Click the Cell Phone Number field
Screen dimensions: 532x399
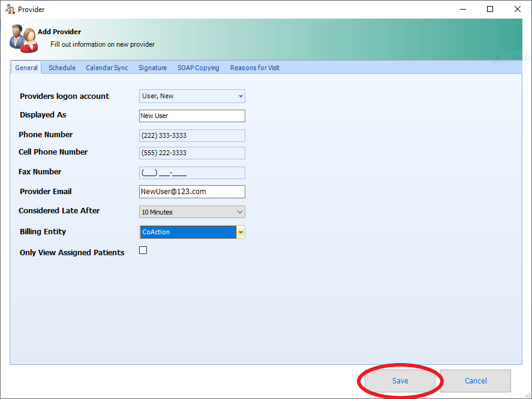pos(192,153)
